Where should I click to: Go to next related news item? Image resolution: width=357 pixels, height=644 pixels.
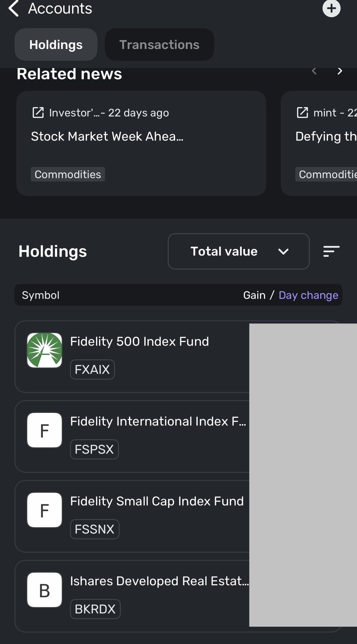[340, 71]
